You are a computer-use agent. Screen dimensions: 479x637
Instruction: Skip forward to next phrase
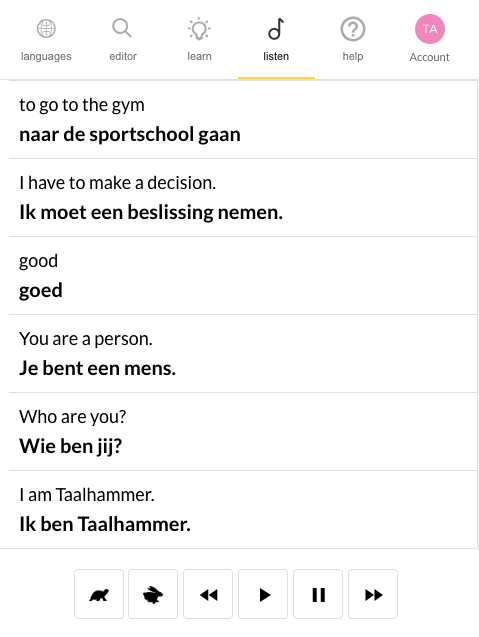pos(373,594)
